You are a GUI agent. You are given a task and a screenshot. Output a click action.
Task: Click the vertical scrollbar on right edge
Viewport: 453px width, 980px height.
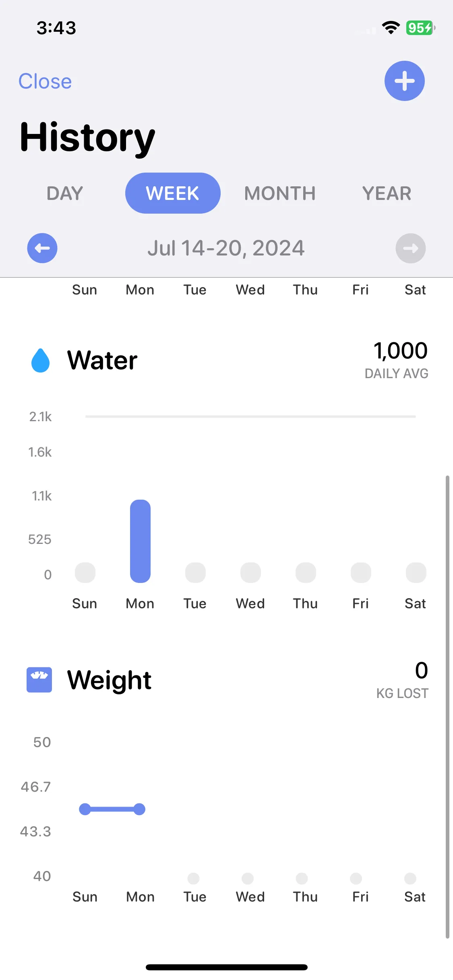(447, 707)
